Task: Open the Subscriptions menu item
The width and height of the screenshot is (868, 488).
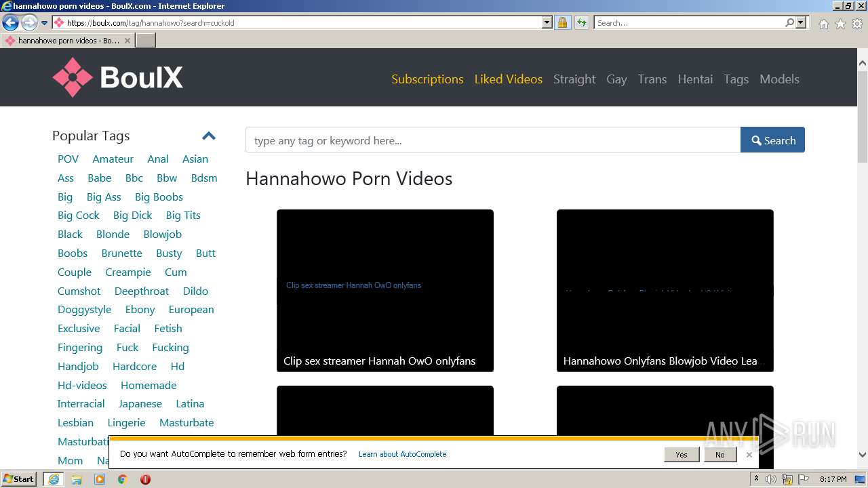Action: point(427,79)
